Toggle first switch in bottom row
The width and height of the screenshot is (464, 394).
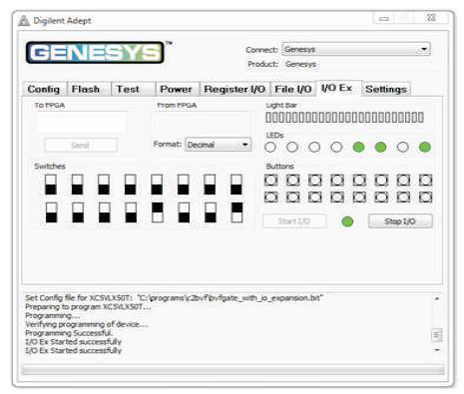(51, 212)
